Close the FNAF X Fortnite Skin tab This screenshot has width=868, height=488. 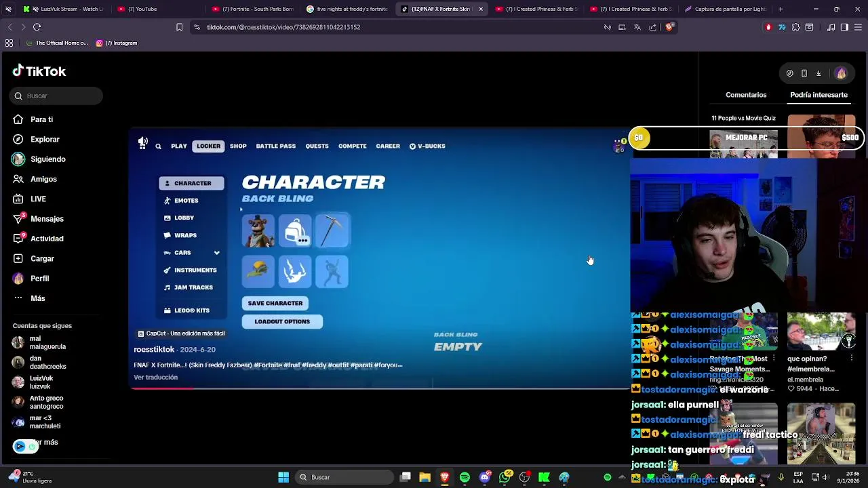[x=481, y=9]
